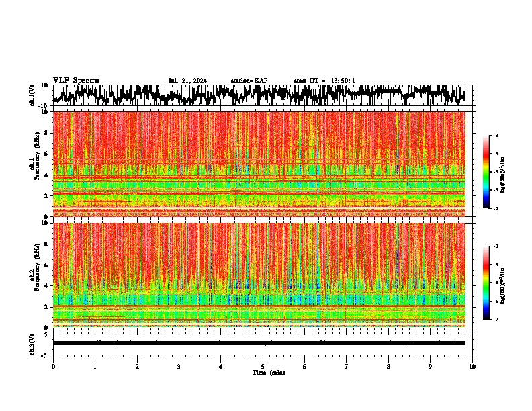Click the ch.2 spectrogram color bar

[x=486, y=283]
